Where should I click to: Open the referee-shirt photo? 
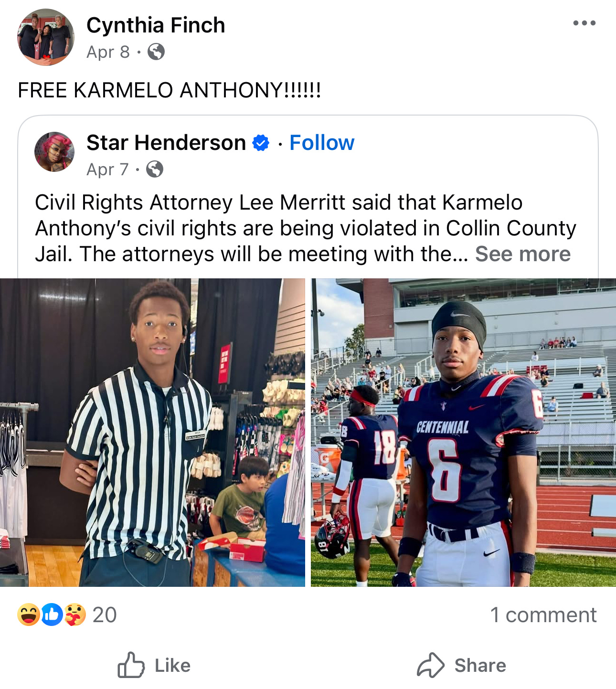pyautogui.click(x=152, y=433)
